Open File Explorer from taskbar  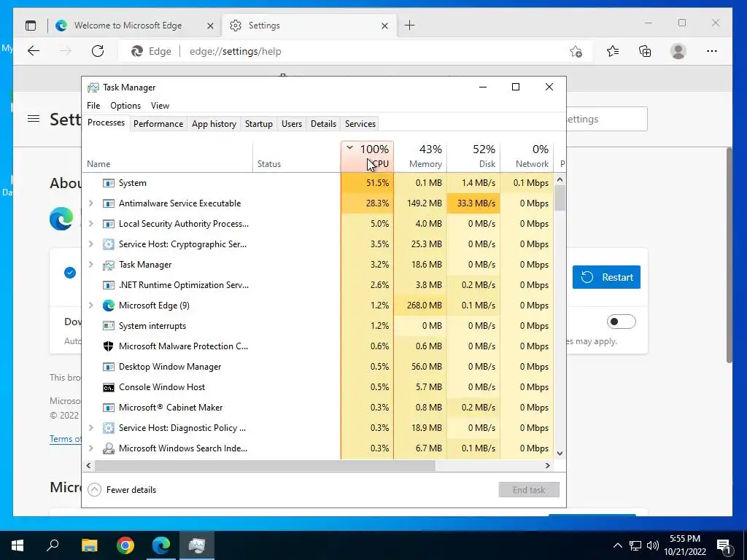point(89,545)
